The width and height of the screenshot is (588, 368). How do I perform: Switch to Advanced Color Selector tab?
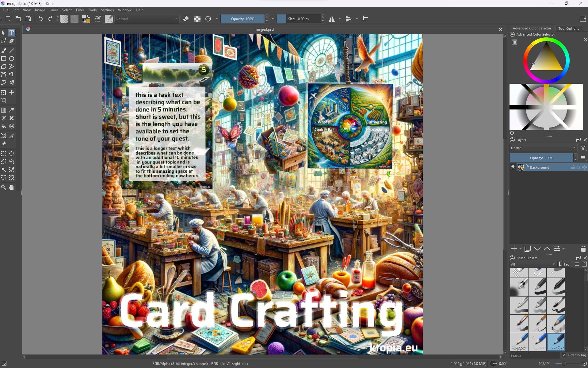point(532,28)
